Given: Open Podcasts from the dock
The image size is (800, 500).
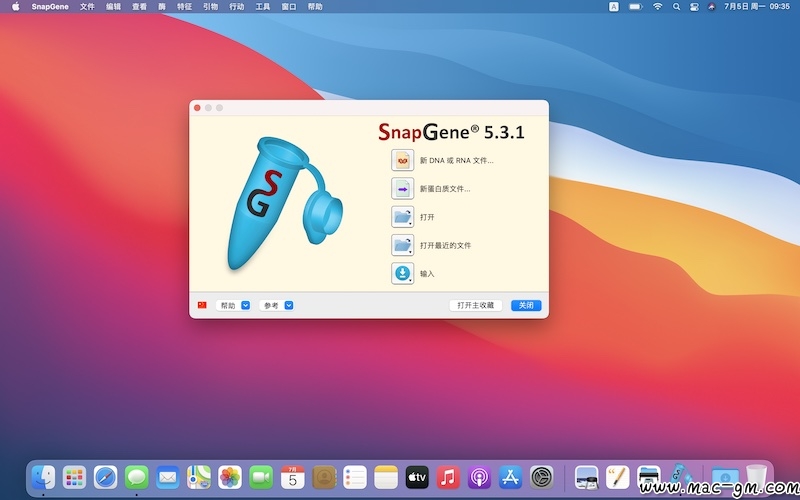Looking at the screenshot, I should (479, 478).
